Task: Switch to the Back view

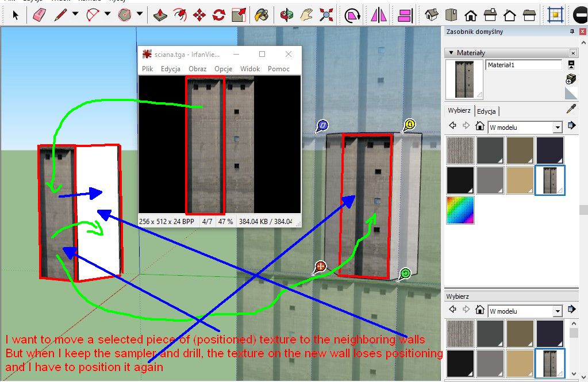Action: pyautogui.click(x=510, y=15)
